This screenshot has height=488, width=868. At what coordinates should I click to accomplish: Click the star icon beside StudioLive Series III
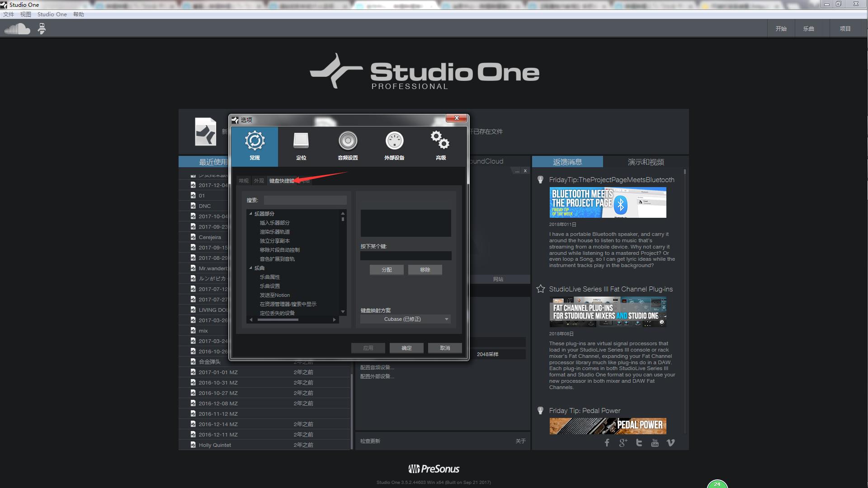pos(540,289)
